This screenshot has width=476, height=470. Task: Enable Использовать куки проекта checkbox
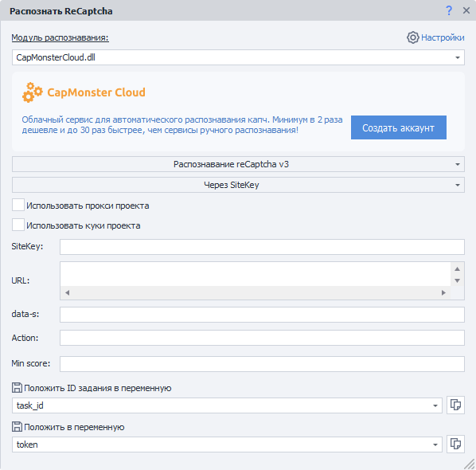click(18, 225)
